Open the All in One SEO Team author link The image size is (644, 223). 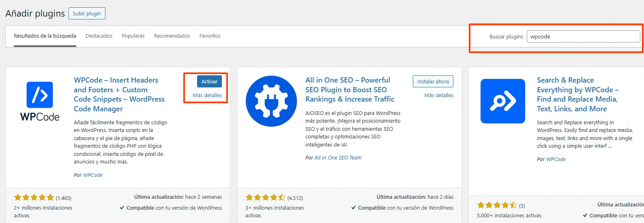(x=338, y=158)
